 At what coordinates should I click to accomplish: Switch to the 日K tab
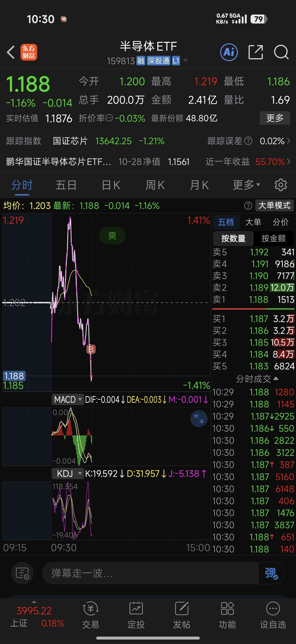coord(111,185)
